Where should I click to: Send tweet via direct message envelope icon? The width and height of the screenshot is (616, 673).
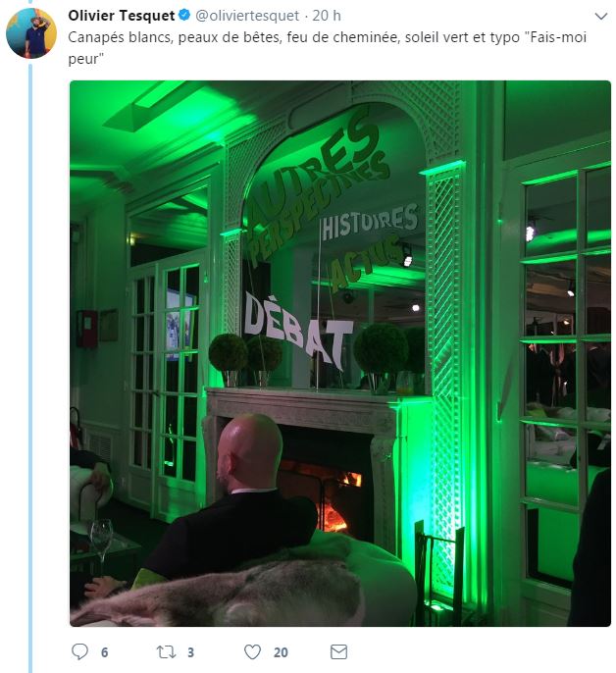coord(338,652)
